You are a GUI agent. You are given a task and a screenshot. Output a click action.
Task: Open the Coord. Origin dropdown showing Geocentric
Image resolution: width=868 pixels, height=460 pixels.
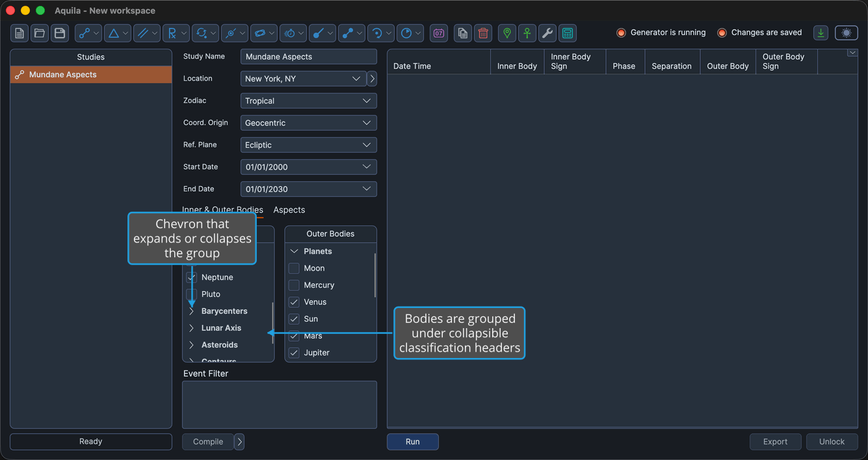click(x=309, y=123)
